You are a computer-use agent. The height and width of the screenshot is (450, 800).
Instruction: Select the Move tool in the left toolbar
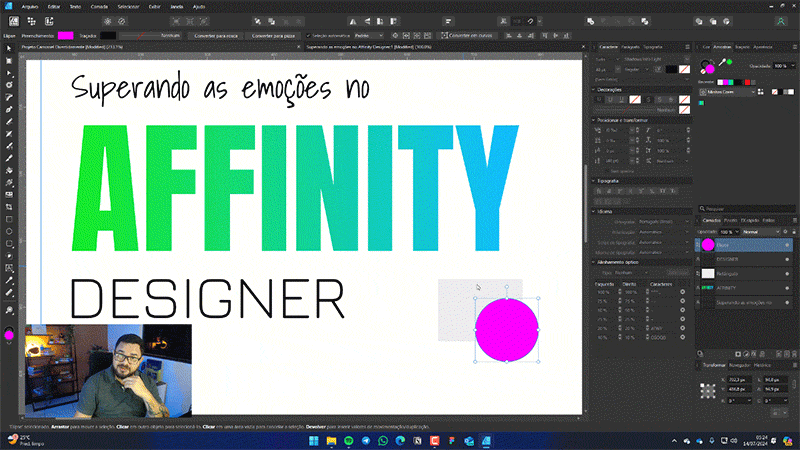pos(9,48)
